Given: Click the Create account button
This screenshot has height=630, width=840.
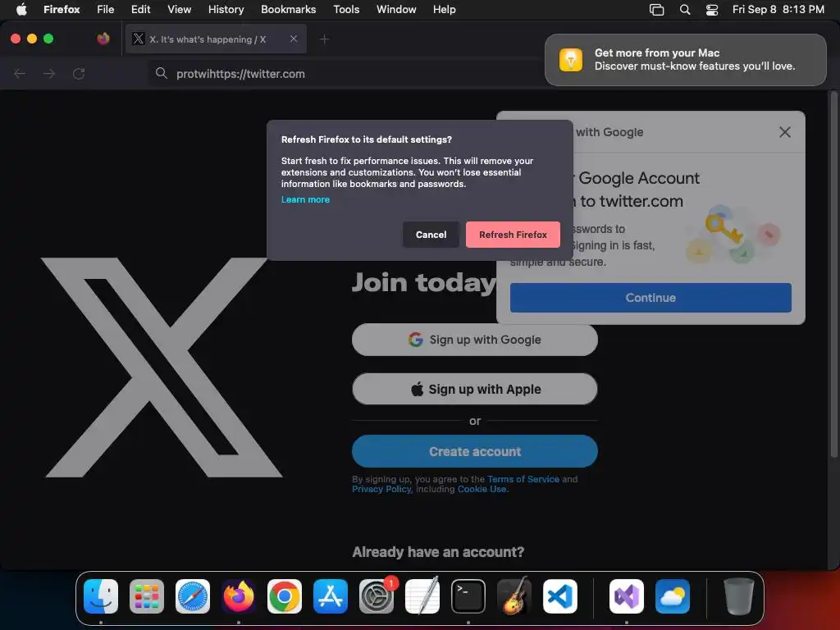Looking at the screenshot, I should click(x=475, y=451).
